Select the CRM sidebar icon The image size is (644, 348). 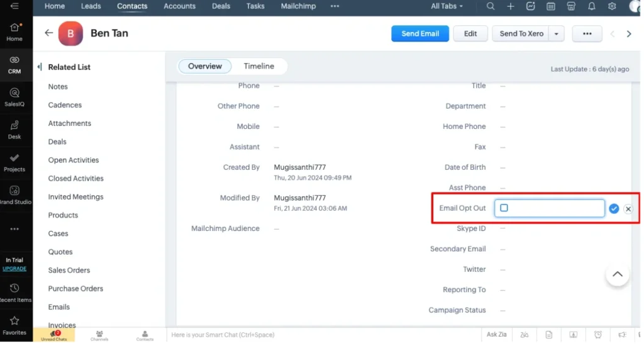[14, 65]
